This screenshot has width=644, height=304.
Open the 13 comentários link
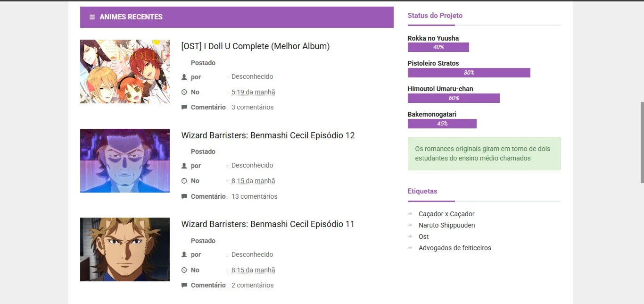[255, 196]
